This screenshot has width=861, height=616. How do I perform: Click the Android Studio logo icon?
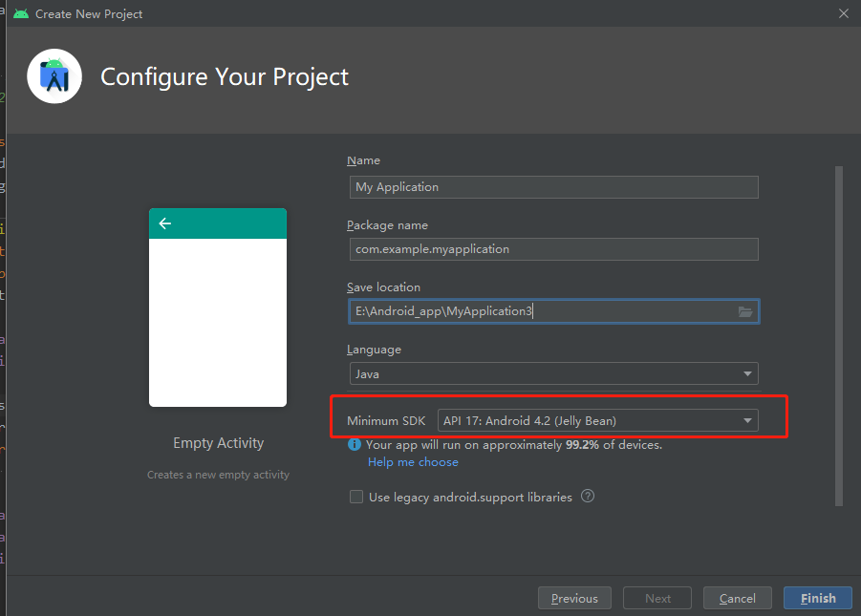[54, 75]
